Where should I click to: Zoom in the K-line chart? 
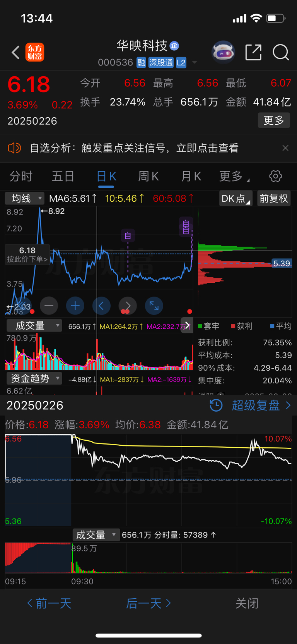tap(75, 306)
